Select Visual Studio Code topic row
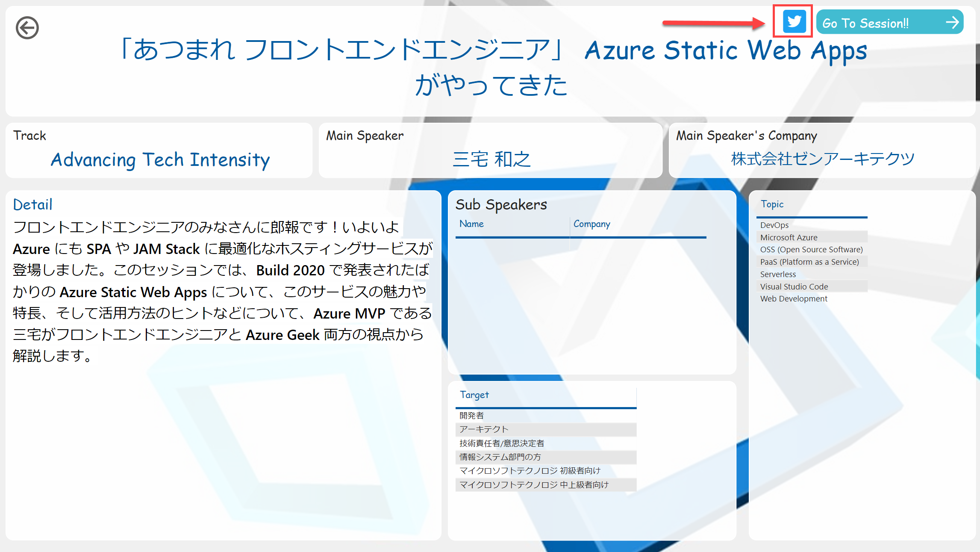 click(x=794, y=286)
